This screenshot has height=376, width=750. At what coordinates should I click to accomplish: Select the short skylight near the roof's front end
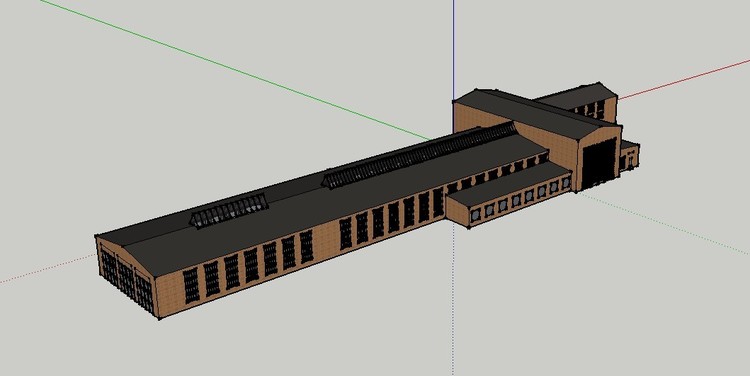[229, 210]
